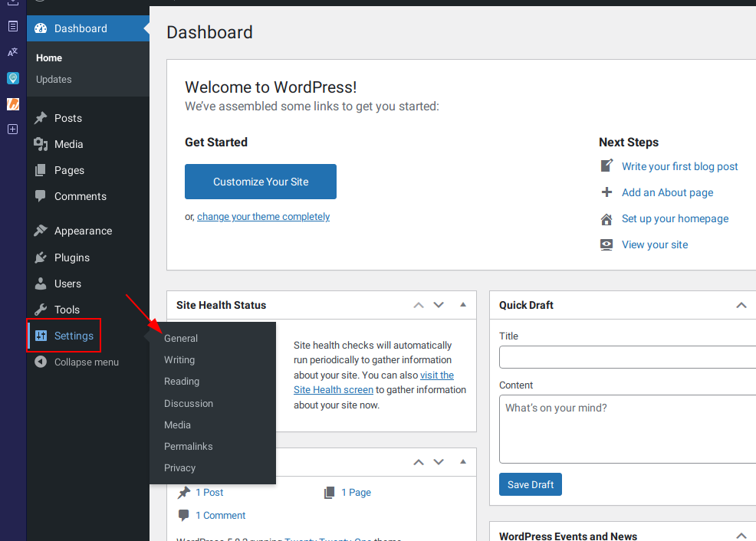Click the Plugins plug icon
756x541 pixels.
[41, 257]
